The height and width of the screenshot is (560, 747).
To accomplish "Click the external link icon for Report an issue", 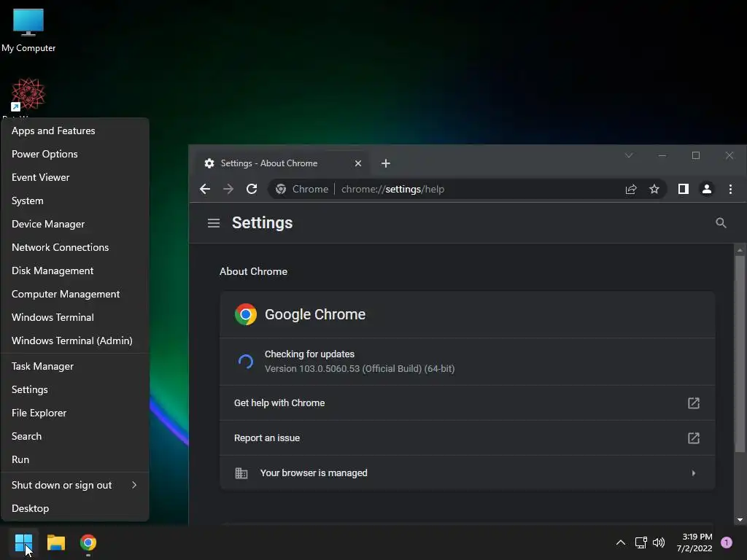I will tap(694, 438).
